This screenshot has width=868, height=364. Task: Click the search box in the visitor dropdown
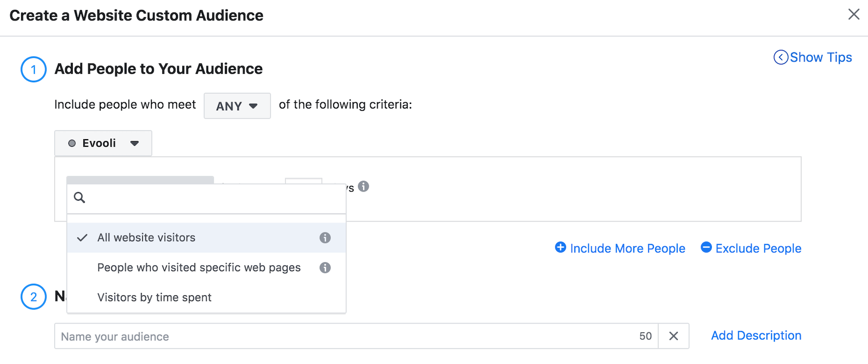point(214,198)
